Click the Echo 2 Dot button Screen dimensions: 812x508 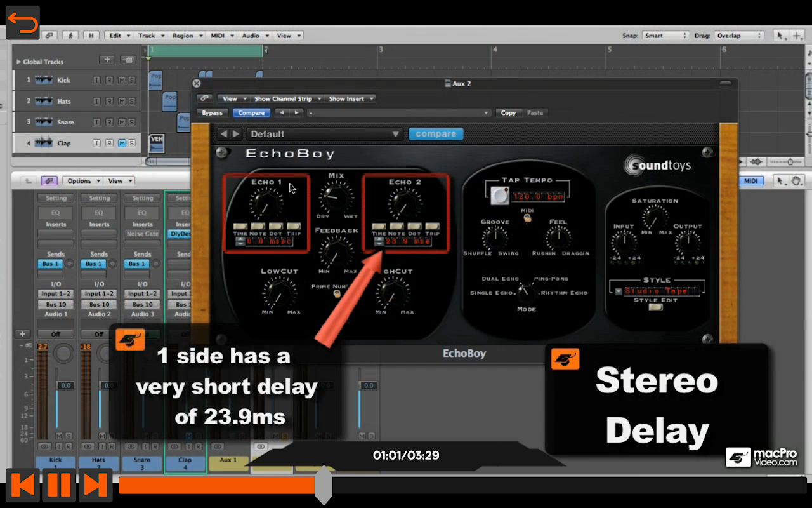pos(414,226)
